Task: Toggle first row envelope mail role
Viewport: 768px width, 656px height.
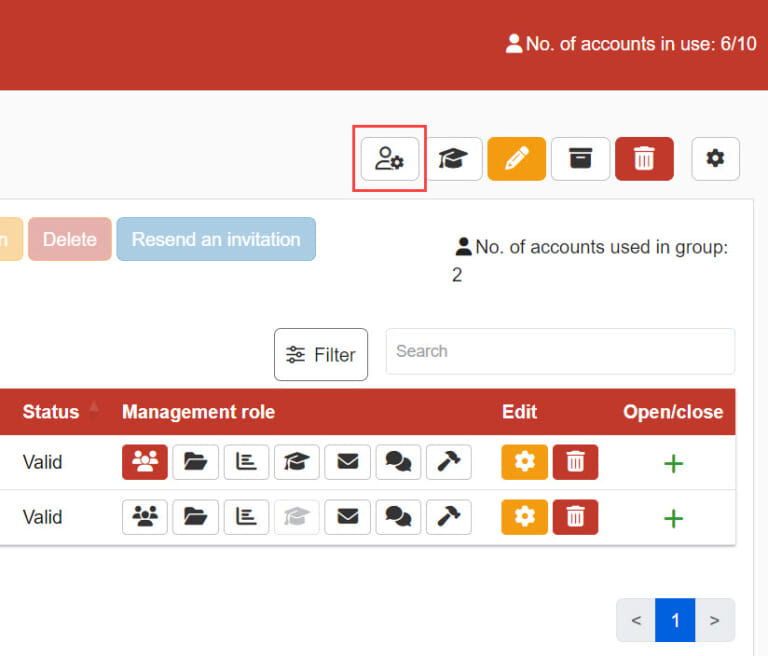Action: [x=347, y=462]
